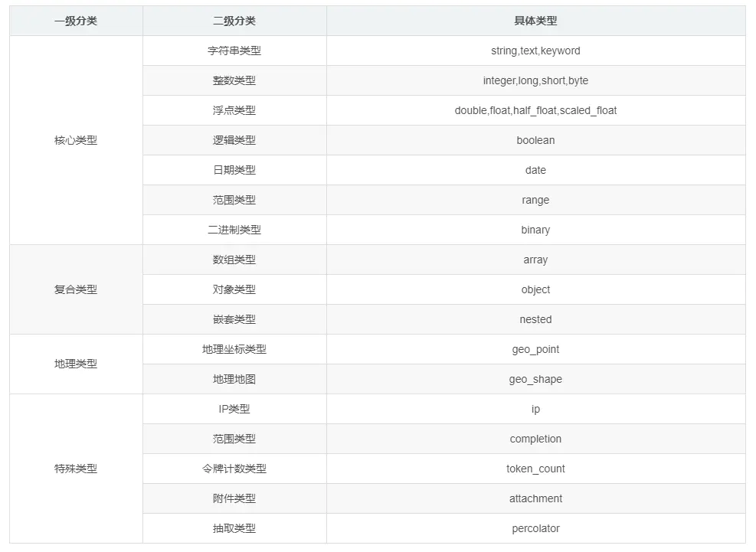
Task: Click the cell containing string,text,keyword
Action: pyautogui.click(x=535, y=51)
